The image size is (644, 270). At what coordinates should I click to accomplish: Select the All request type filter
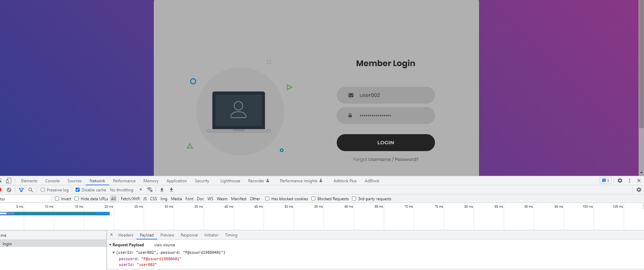pyautogui.click(x=114, y=199)
